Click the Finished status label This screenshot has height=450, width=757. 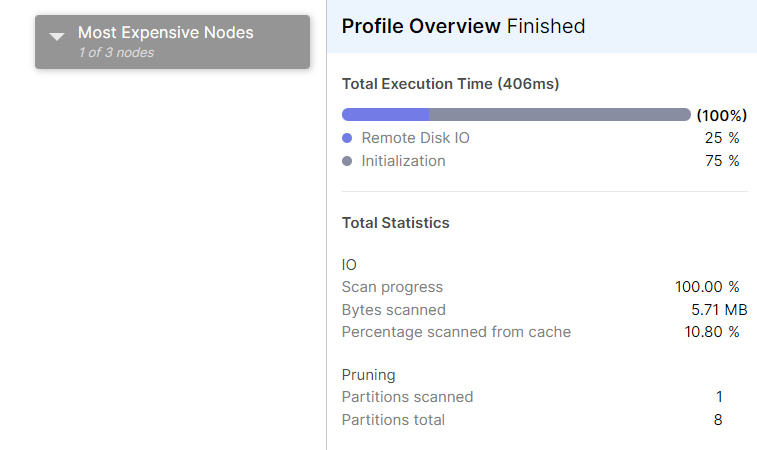coord(546,26)
